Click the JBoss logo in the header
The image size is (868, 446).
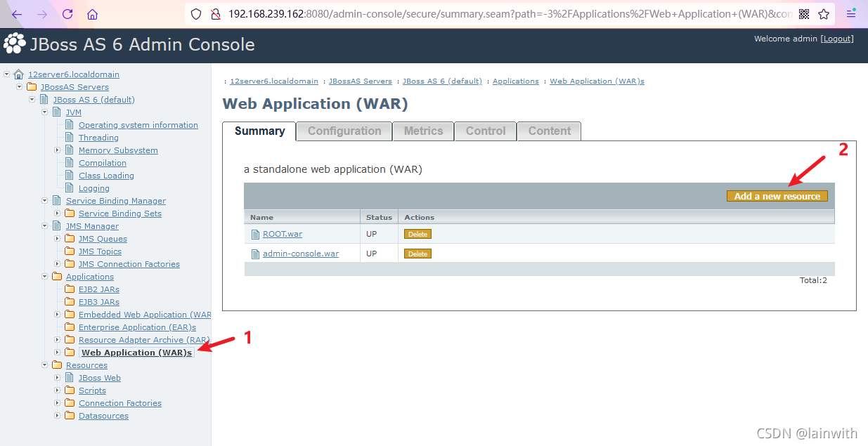click(x=15, y=44)
